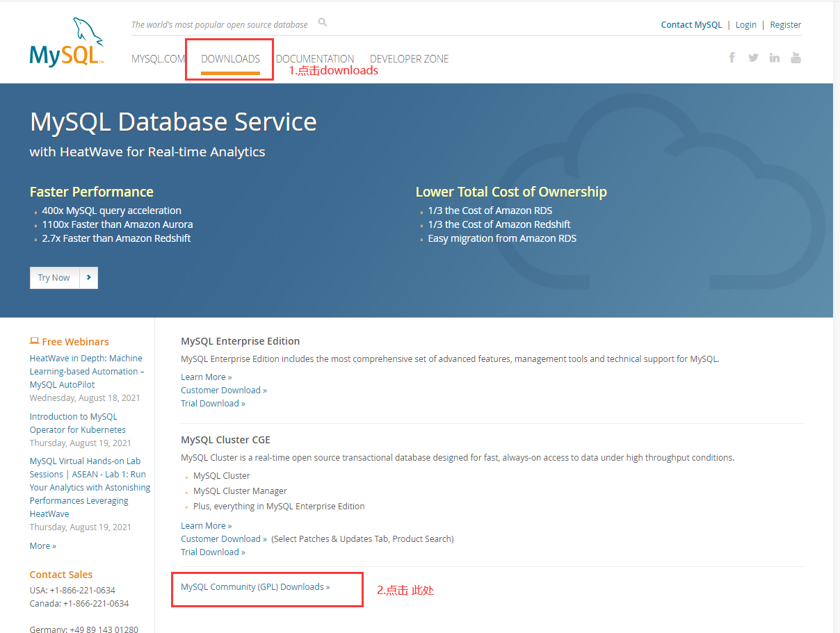
Task: Open MySQL Community (GPL) Downloads link
Action: click(x=255, y=587)
